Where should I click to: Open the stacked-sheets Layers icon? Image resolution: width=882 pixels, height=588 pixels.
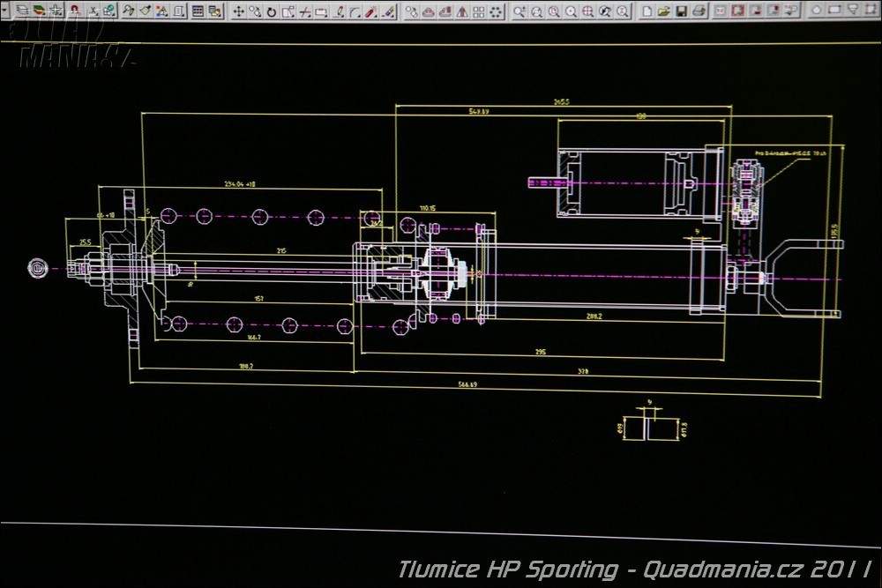click(21, 10)
